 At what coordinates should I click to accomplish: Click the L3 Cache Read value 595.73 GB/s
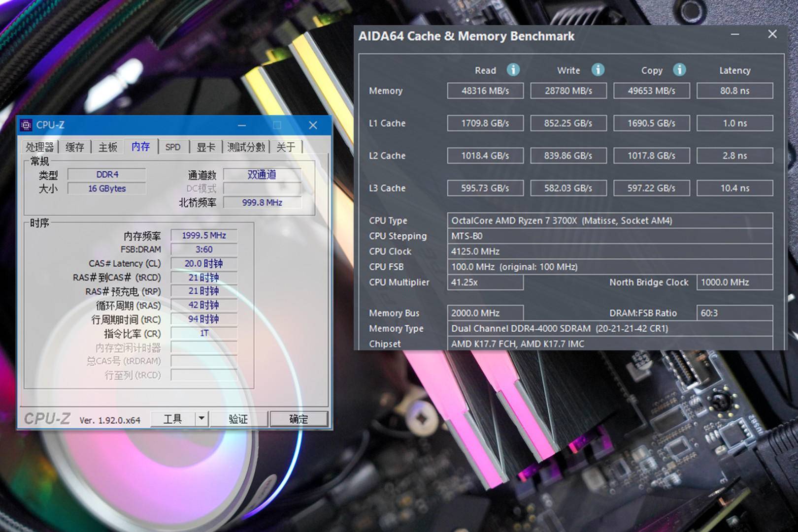click(485, 188)
